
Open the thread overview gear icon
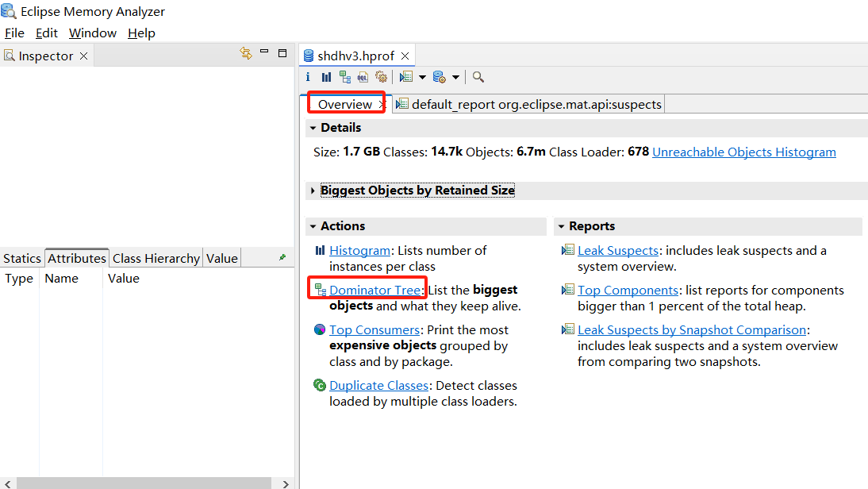pos(381,77)
